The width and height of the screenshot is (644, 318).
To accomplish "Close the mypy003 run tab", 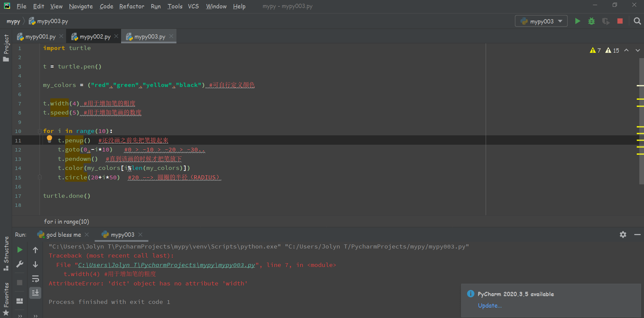I will tap(141, 234).
